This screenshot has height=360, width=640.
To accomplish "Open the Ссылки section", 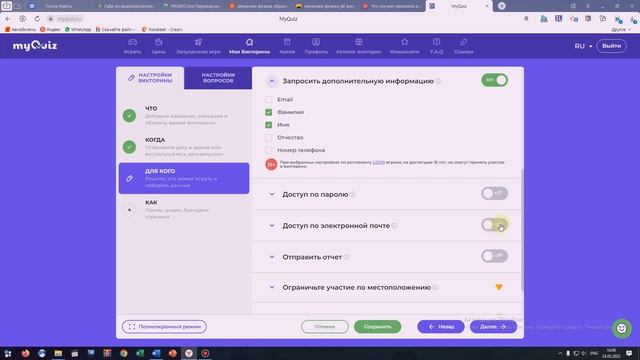I will (x=464, y=46).
